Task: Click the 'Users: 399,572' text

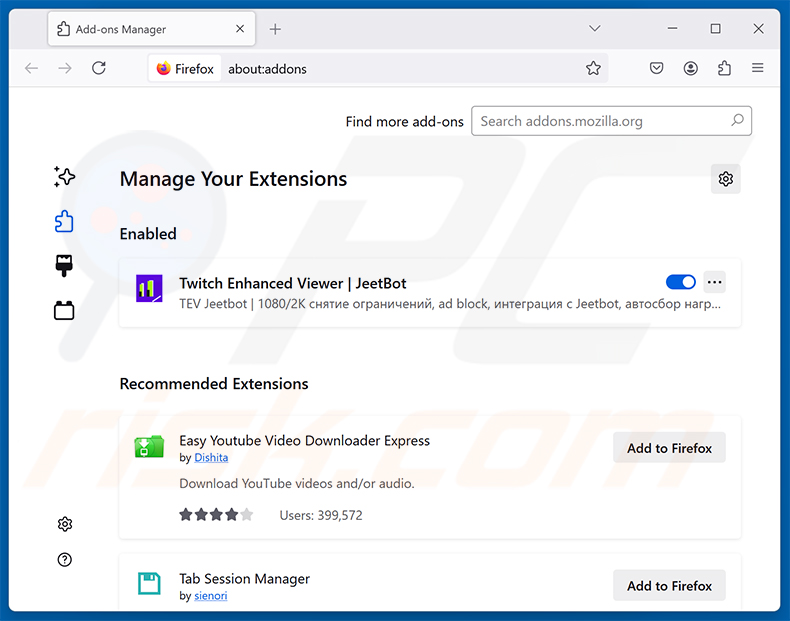Action: click(321, 515)
